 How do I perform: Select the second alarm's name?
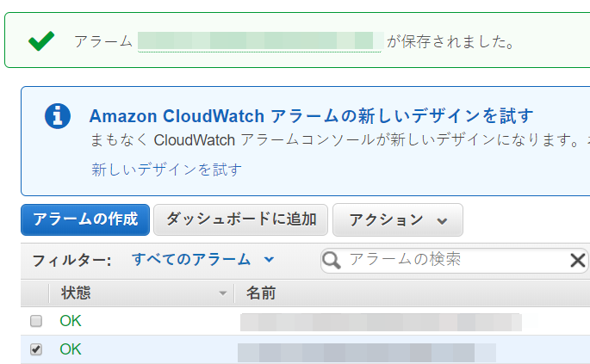pyautogui.click(x=365, y=351)
